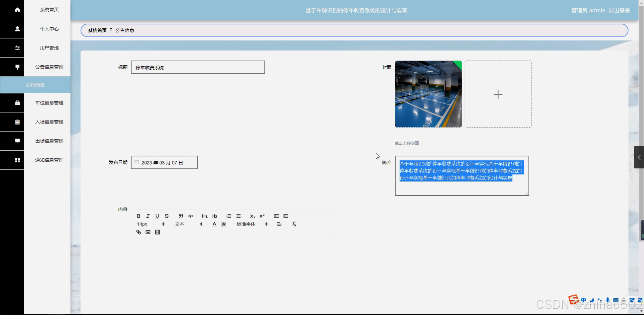Clear text formatting with Tx icon
644x315 pixels.
click(294, 224)
